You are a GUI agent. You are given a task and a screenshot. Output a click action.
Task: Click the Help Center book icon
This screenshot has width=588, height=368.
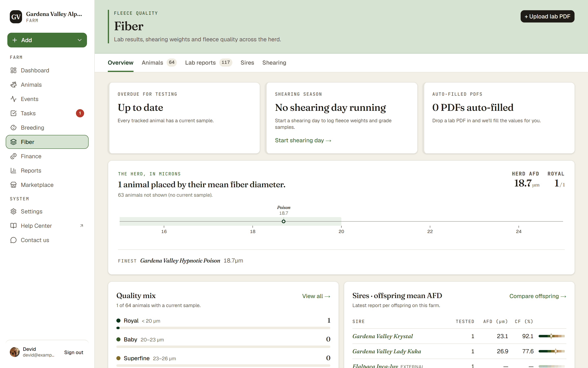click(x=13, y=226)
